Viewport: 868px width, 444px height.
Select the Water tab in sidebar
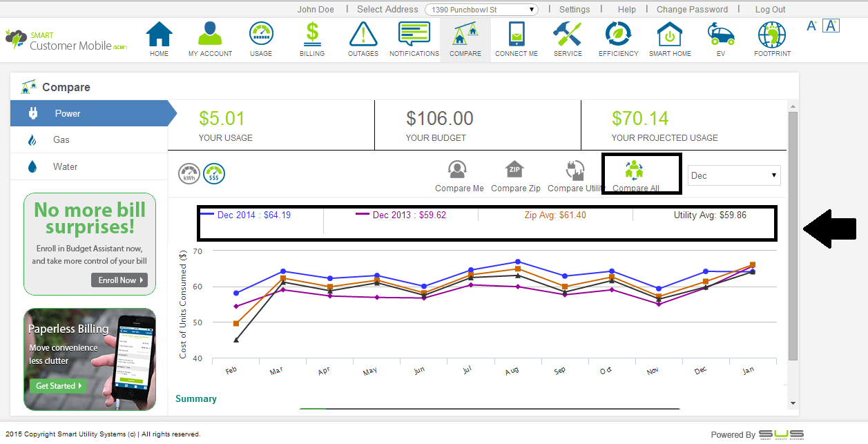(x=65, y=167)
